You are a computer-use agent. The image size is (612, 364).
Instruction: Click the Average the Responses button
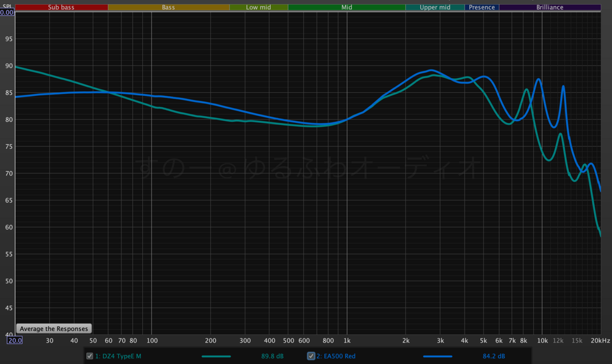[54, 329]
